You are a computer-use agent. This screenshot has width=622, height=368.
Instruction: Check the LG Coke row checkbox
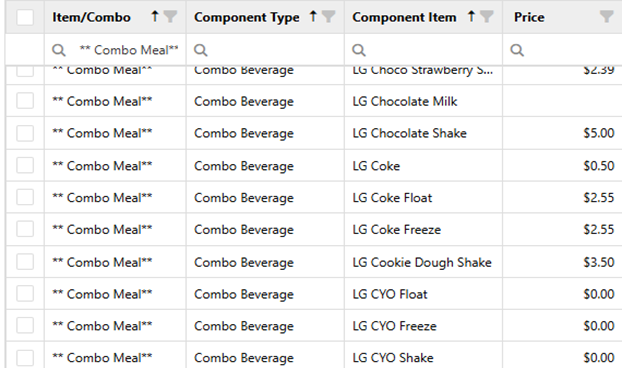(25, 165)
